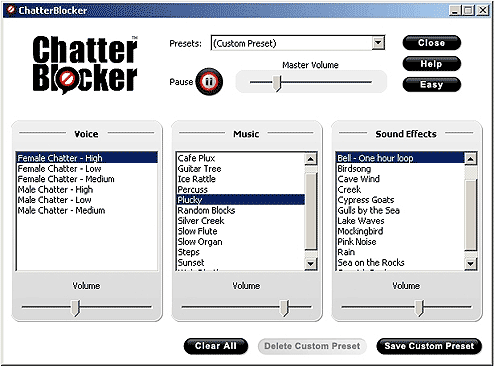Select Steps music
This screenshot has height=366, width=495.
click(240, 252)
